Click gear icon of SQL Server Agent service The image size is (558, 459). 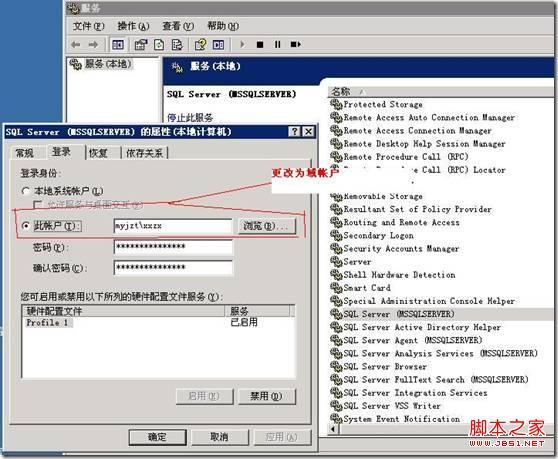pyautogui.click(x=336, y=340)
